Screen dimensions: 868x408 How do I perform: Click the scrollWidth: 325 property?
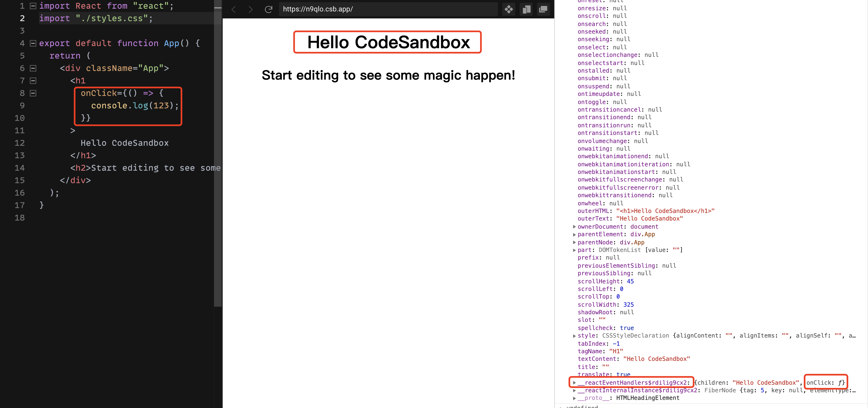pyautogui.click(x=605, y=305)
